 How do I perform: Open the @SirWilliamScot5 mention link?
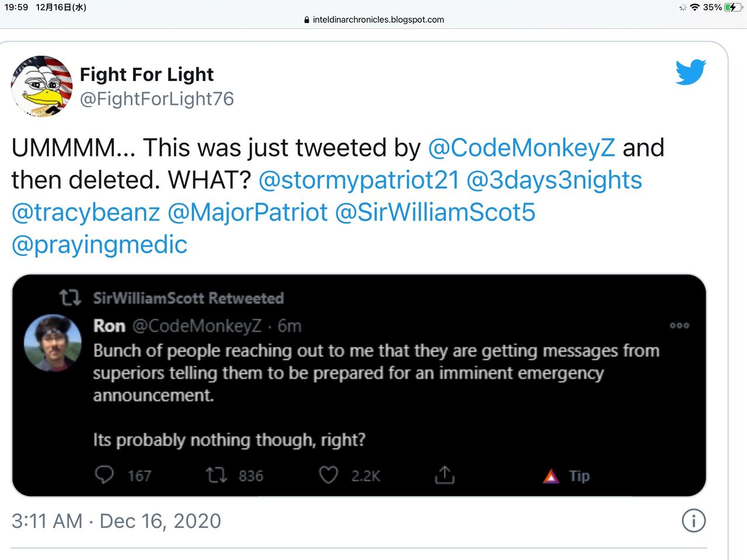click(x=435, y=212)
